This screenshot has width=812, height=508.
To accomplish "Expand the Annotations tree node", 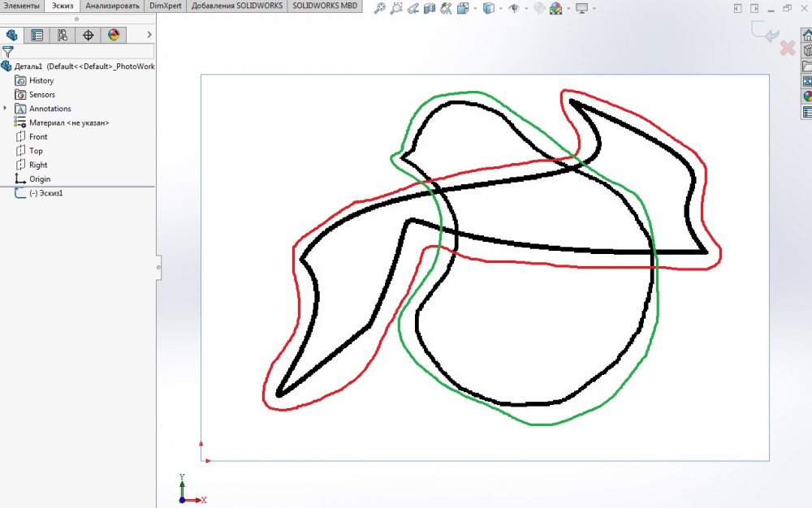I will click(5, 109).
